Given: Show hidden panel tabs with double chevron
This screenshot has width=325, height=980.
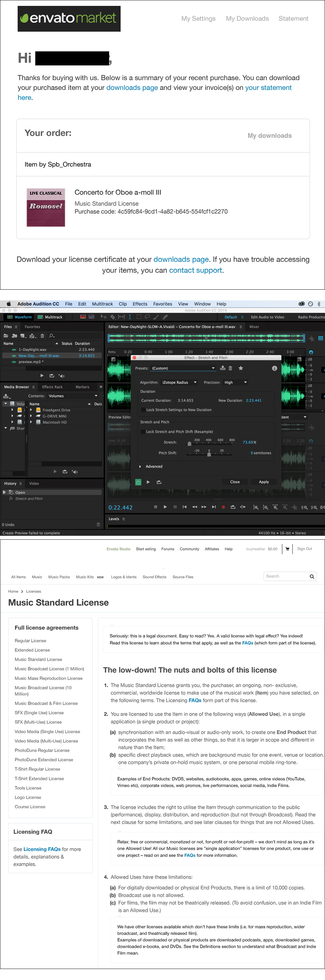Looking at the screenshot, I should pyautogui.click(x=100, y=387).
